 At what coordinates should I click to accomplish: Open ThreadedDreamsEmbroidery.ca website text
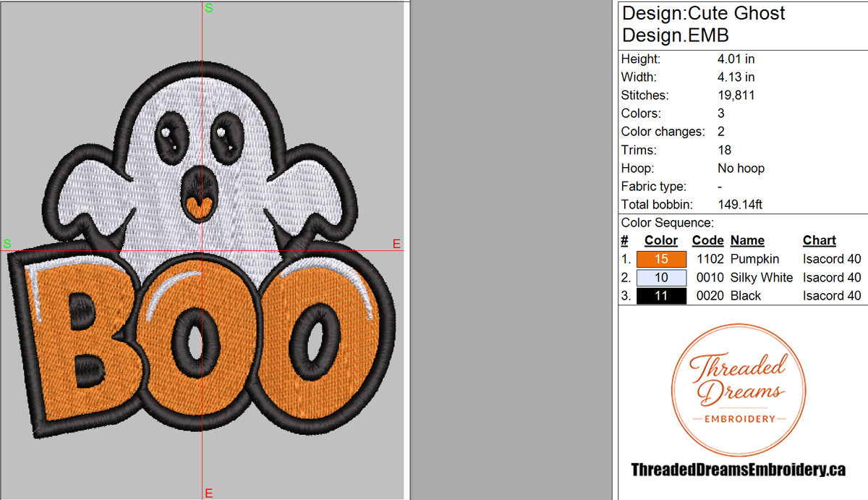click(739, 470)
